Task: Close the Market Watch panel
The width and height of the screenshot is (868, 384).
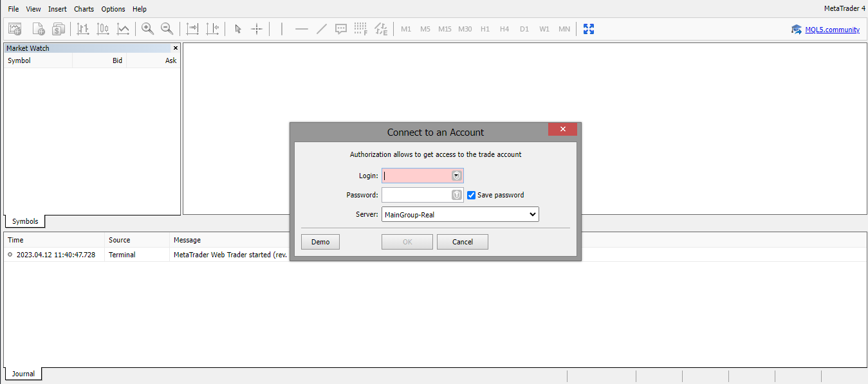Action: click(x=176, y=48)
